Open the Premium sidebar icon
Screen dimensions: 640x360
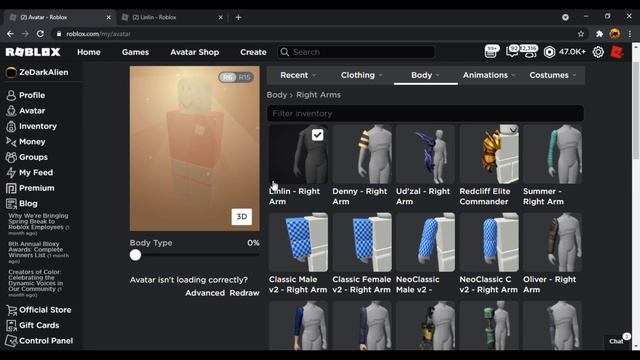click(11, 188)
